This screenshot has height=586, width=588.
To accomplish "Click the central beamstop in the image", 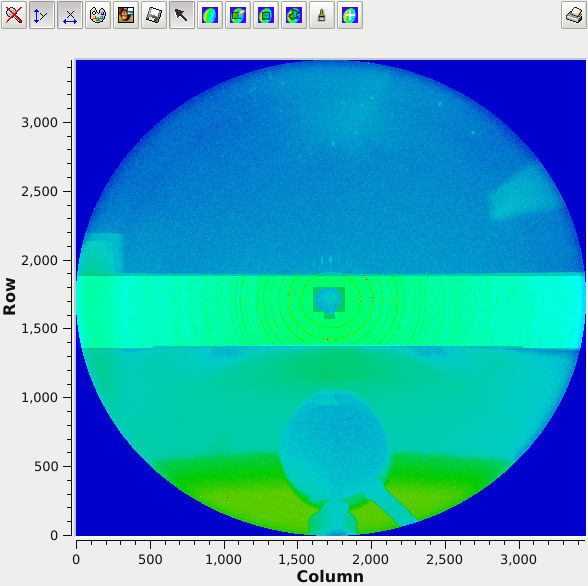I will [328, 300].
